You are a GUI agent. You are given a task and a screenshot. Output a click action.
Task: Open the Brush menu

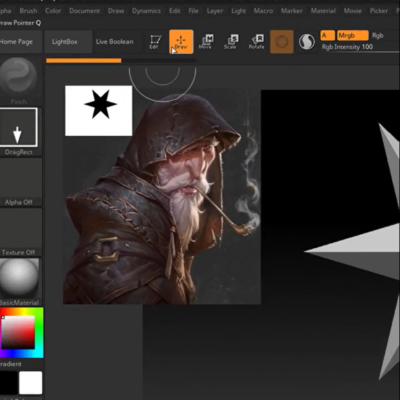pos(28,11)
